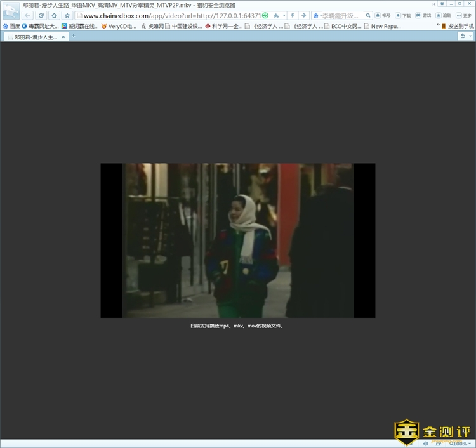The width and height of the screenshot is (476, 448).
Task: Click the browser back arrow button
Action: 28,15
